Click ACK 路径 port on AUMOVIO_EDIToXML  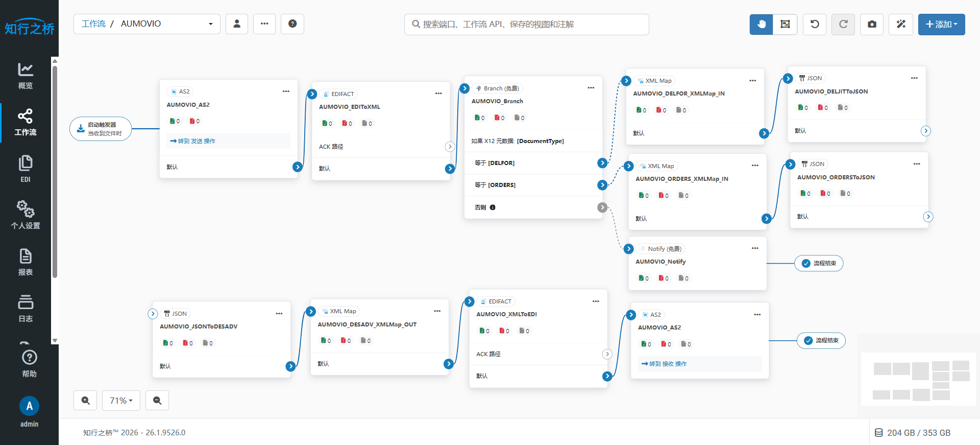450,147
